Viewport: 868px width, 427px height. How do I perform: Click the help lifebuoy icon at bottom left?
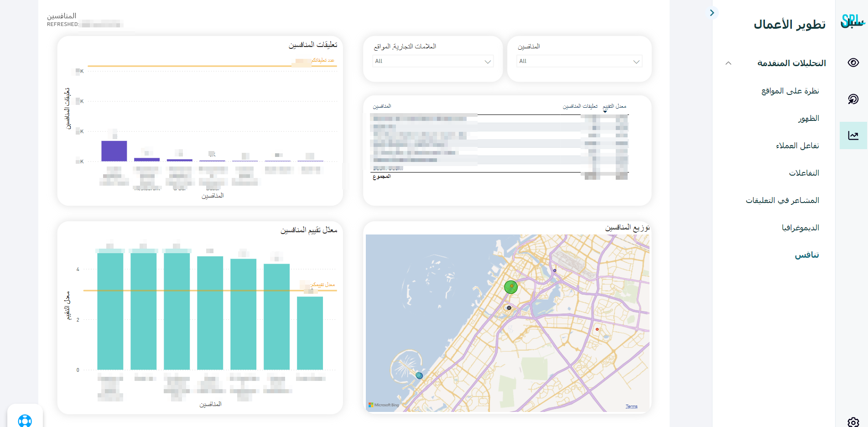[x=25, y=420]
